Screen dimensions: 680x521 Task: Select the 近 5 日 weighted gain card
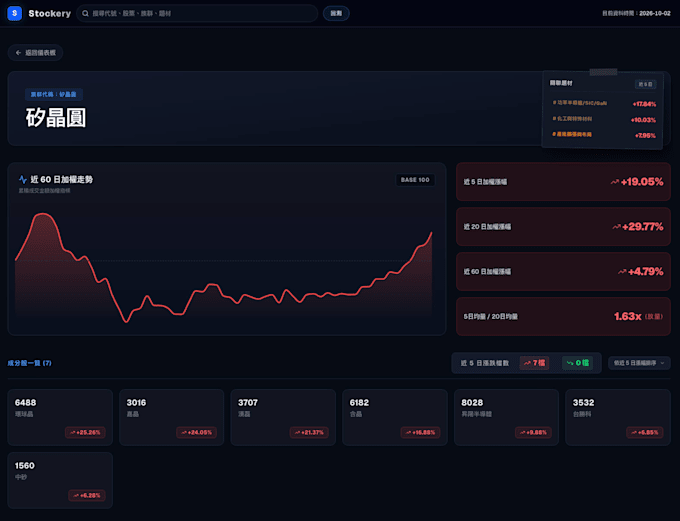pyautogui.click(x=563, y=182)
